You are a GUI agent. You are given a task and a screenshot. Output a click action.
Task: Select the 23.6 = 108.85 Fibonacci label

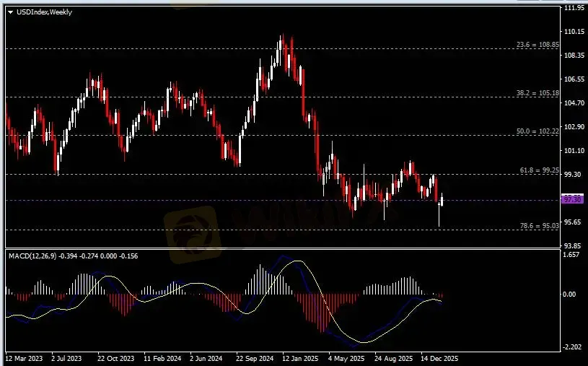[x=537, y=45]
